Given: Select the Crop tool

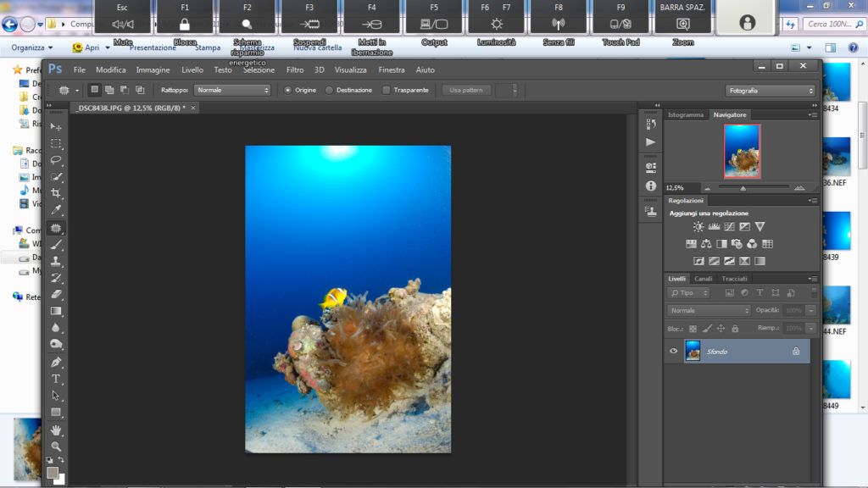Looking at the screenshot, I should 56,193.
